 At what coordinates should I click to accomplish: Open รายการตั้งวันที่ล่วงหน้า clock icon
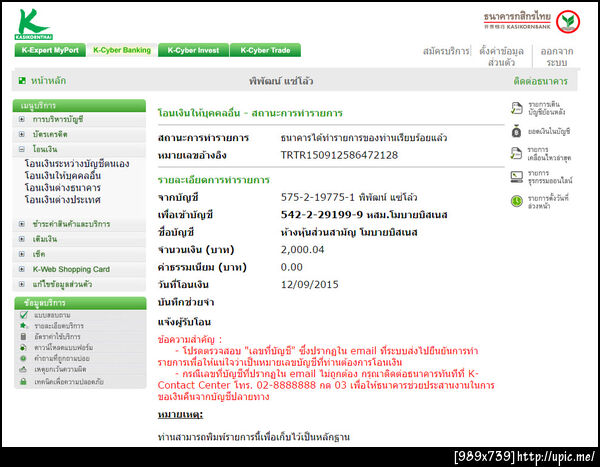pyautogui.click(x=517, y=201)
